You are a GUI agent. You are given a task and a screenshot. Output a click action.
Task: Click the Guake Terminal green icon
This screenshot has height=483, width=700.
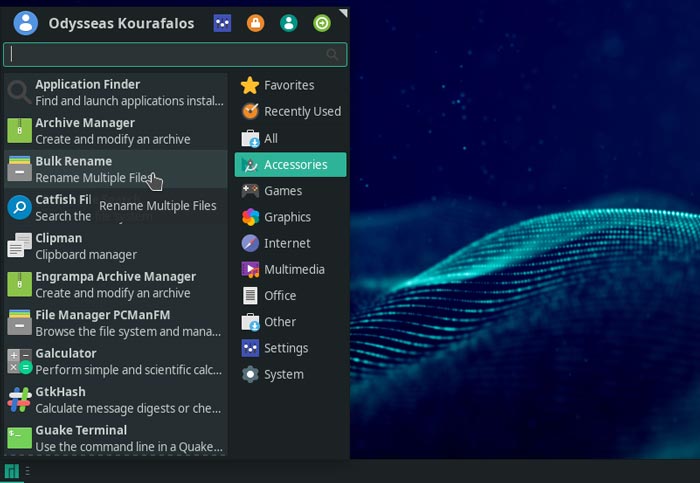tap(20, 438)
